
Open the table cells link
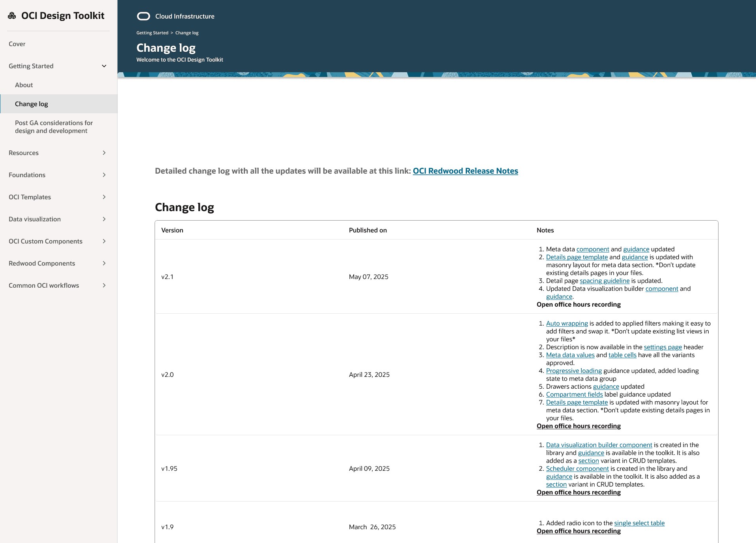tap(622, 355)
